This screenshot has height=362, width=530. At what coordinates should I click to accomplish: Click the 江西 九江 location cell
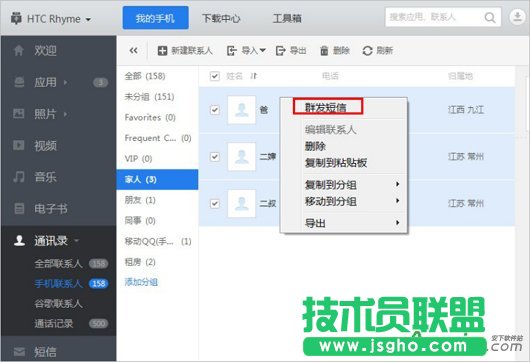pyautogui.click(x=466, y=110)
